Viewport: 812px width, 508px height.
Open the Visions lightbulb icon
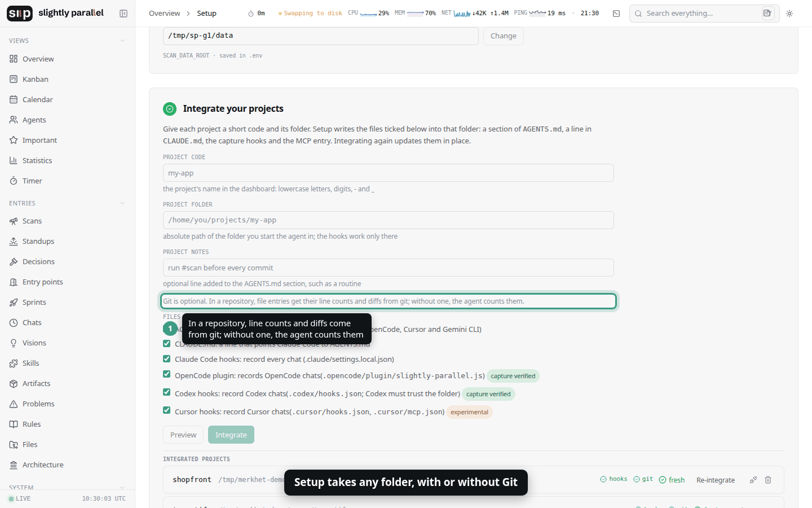(14, 343)
